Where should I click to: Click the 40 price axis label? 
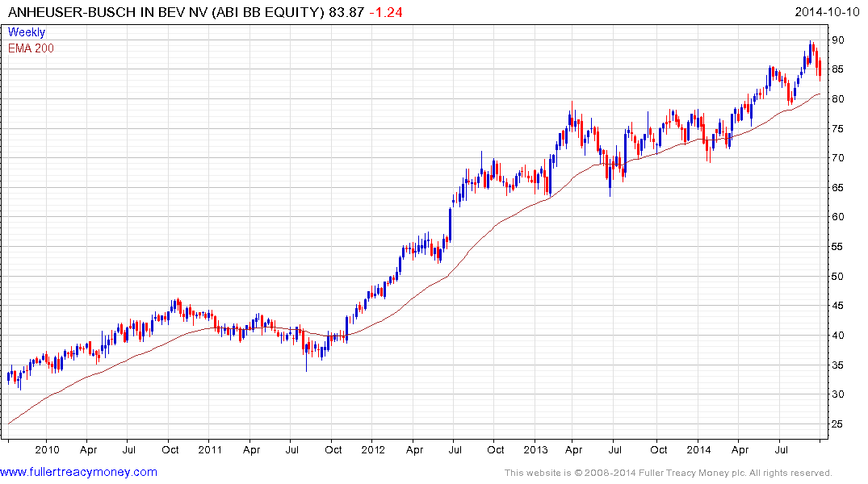pyautogui.click(x=837, y=336)
